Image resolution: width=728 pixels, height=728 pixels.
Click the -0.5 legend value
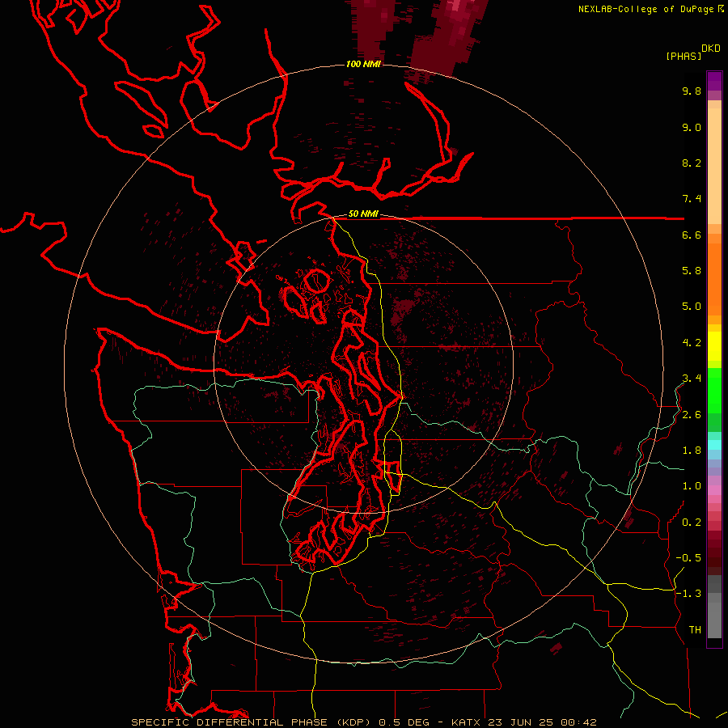(x=688, y=558)
